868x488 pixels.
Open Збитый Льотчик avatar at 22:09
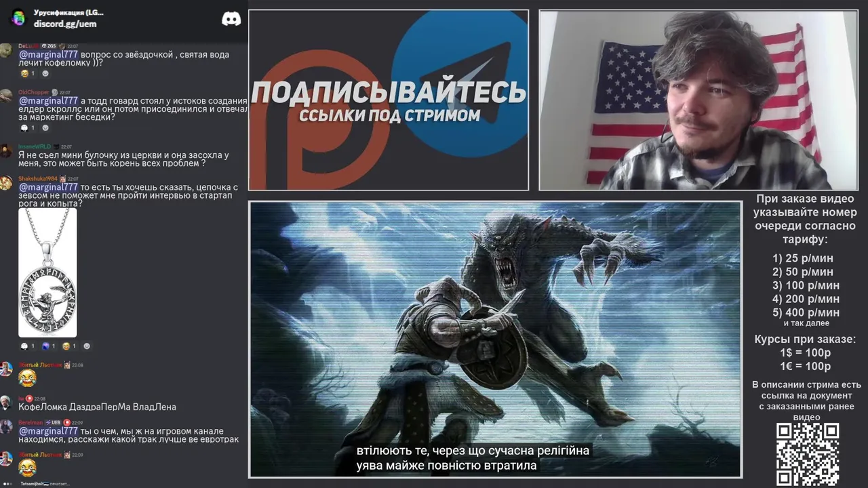click(x=6, y=459)
